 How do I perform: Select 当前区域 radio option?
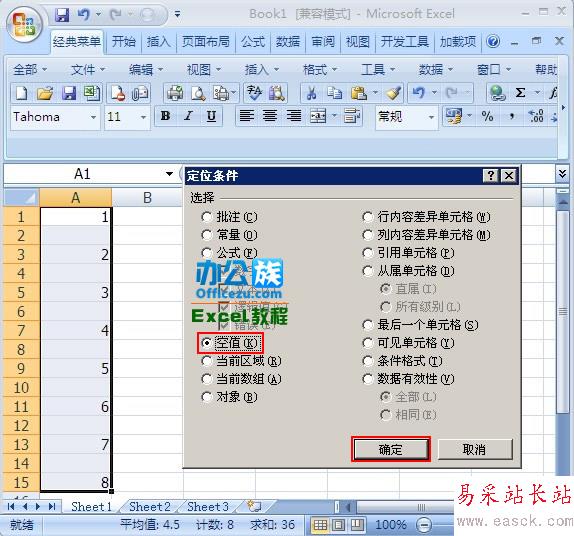tap(241, 361)
